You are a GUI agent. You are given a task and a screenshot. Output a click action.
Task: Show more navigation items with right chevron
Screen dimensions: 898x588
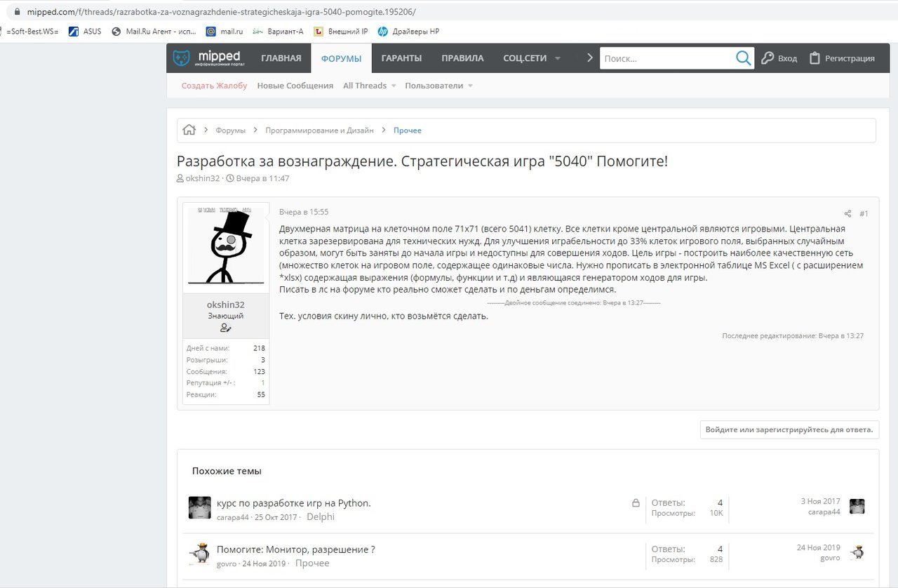click(590, 58)
